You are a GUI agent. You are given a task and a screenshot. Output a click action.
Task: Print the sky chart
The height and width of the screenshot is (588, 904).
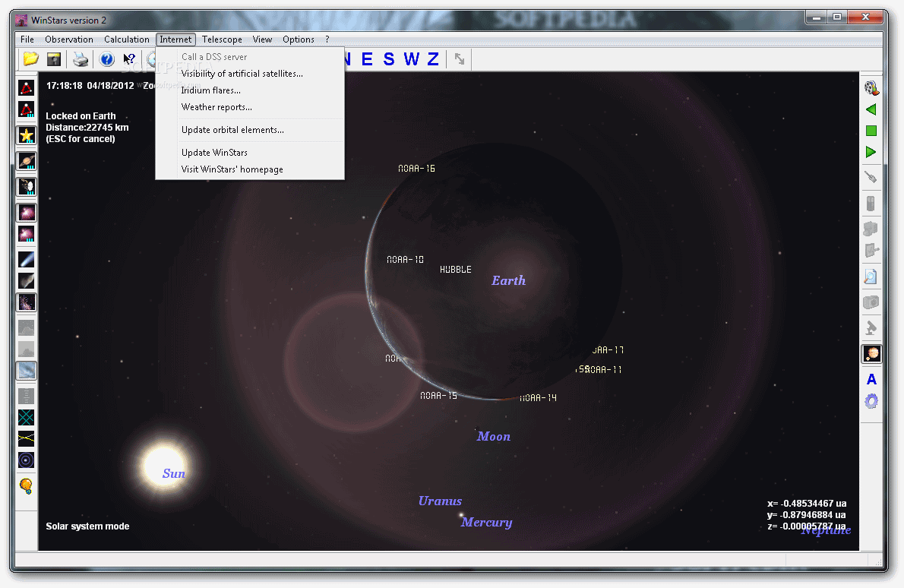[x=80, y=58]
